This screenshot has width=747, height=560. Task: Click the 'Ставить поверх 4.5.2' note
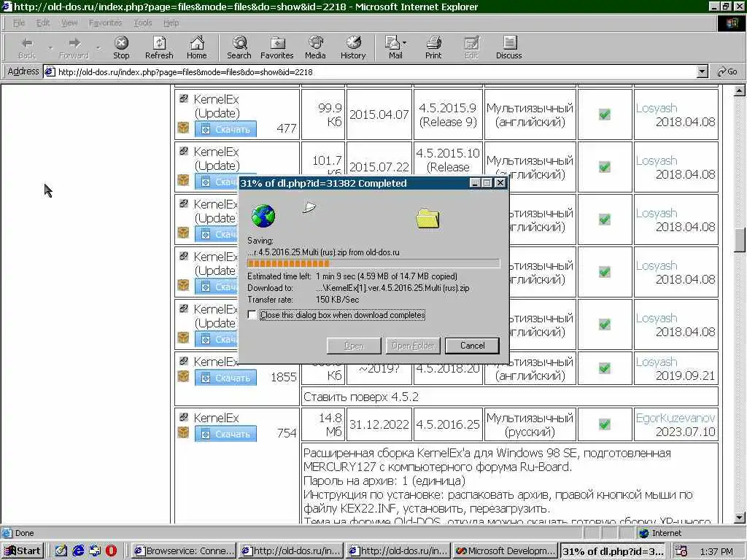click(x=361, y=397)
